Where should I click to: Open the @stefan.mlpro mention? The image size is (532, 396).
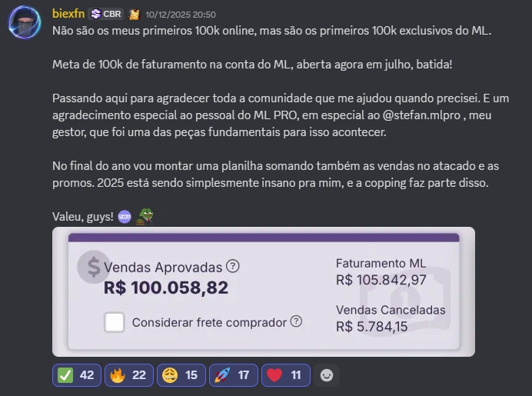[x=421, y=115]
